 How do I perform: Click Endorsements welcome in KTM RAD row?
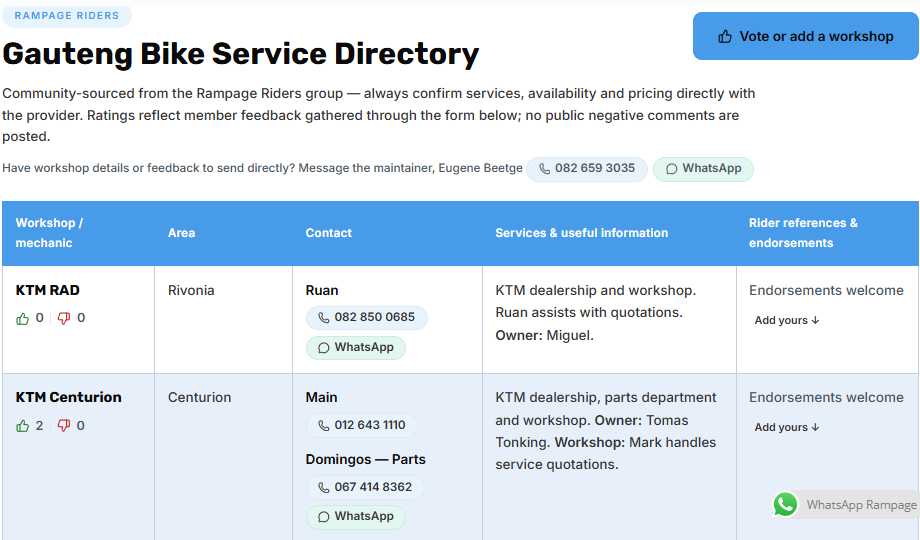[826, 291]
